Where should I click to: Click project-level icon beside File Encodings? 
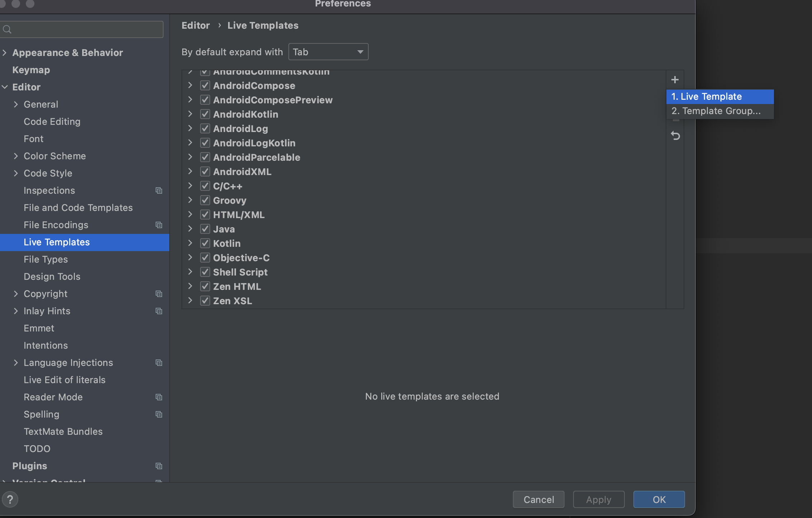click(x=159, y=225)
